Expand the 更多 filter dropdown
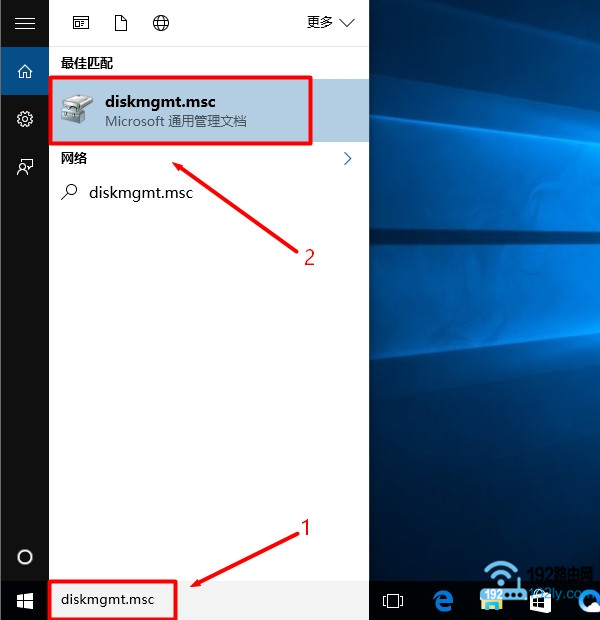This screenshot has height=620, width=600. pyautogui.click(x=330, y=23)
